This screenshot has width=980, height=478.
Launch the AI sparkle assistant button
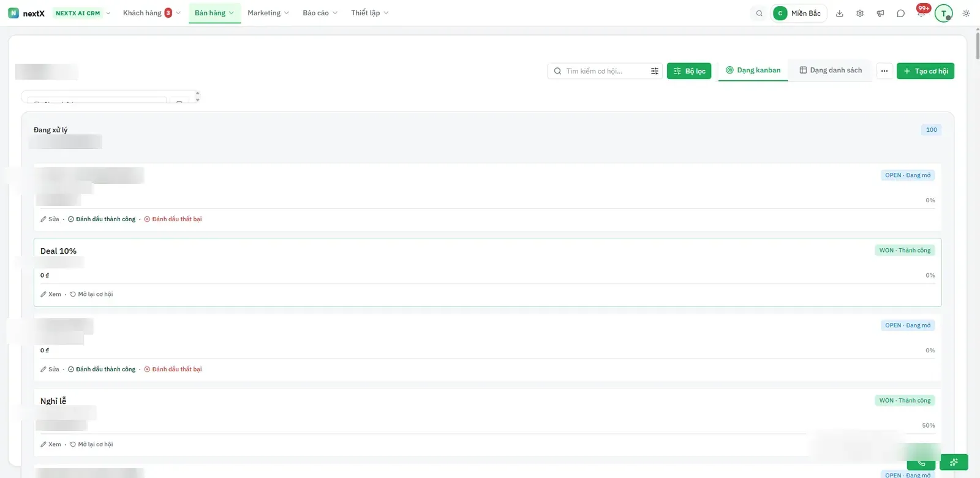954,462
